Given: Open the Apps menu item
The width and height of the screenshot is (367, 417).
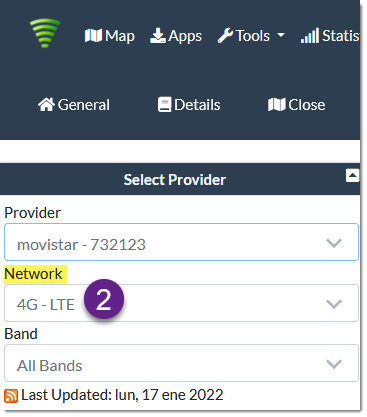Looking at the screenshot, I should 176,36.
